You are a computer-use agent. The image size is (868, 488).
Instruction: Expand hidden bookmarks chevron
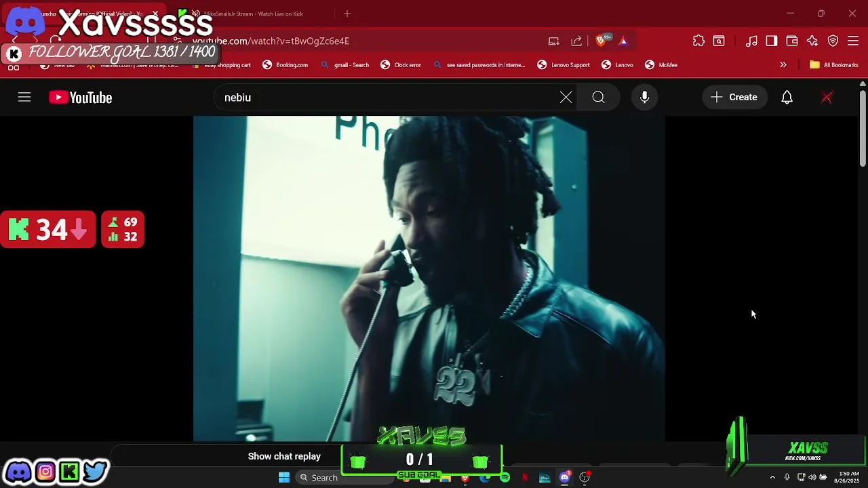coord(783,65)
